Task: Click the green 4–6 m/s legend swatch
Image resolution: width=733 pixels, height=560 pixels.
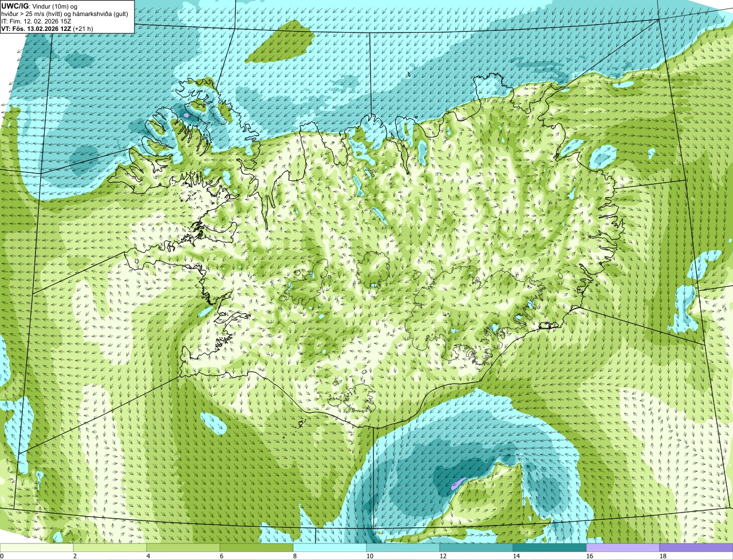Action: pos(183,548)
